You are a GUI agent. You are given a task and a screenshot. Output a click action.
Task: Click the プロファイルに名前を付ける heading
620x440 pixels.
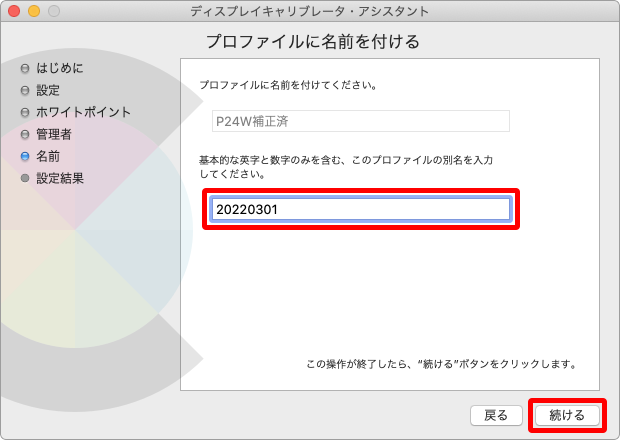point(312,42)
